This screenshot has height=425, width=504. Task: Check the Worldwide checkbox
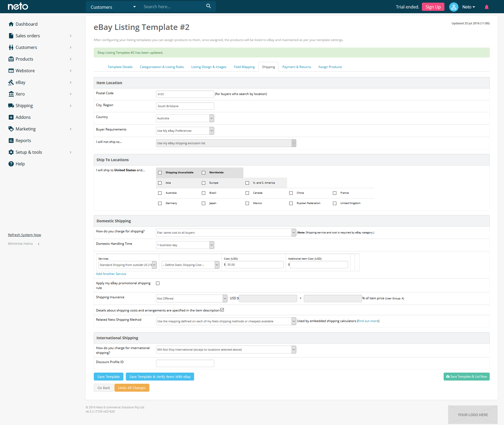coord(203,173)
